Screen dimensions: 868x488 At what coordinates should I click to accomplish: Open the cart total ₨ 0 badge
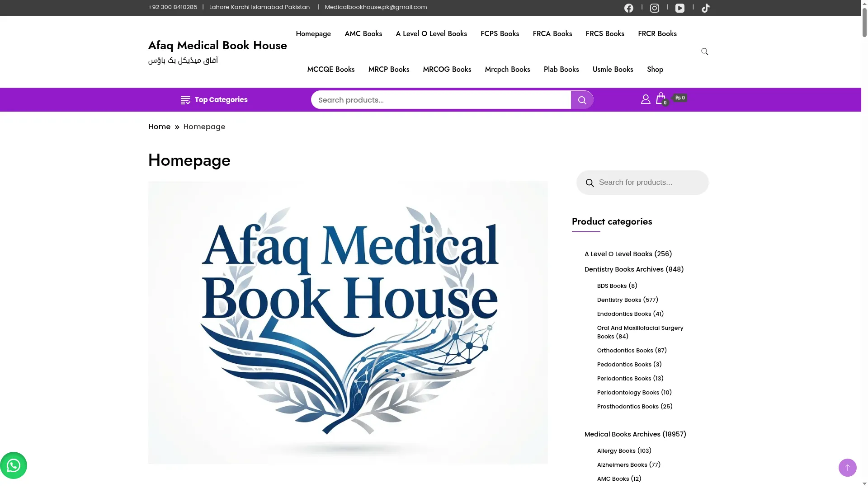coord(680,98)
